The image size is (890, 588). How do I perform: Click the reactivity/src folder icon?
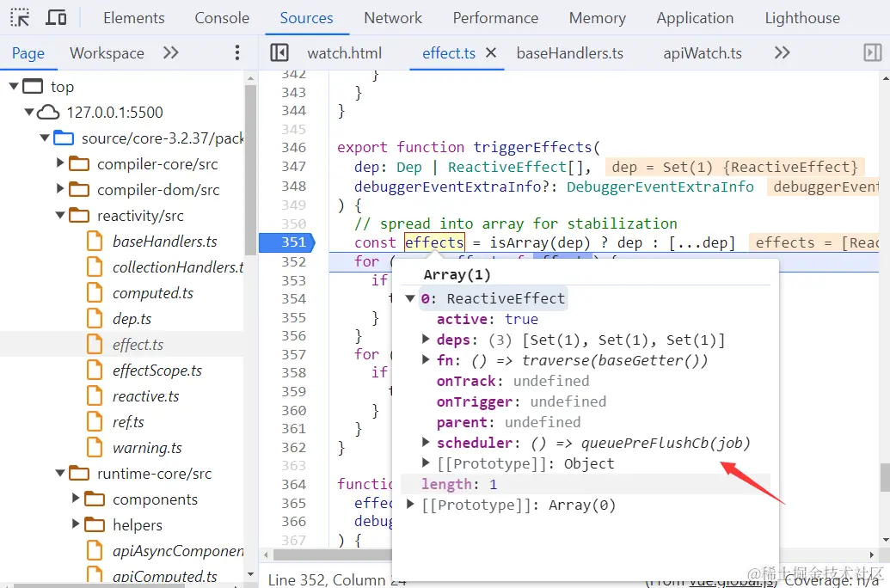pyautogui.click(x=79, y=216)
